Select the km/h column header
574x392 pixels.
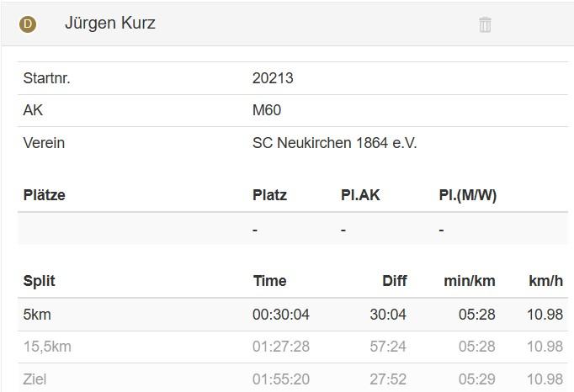[545, 281]
